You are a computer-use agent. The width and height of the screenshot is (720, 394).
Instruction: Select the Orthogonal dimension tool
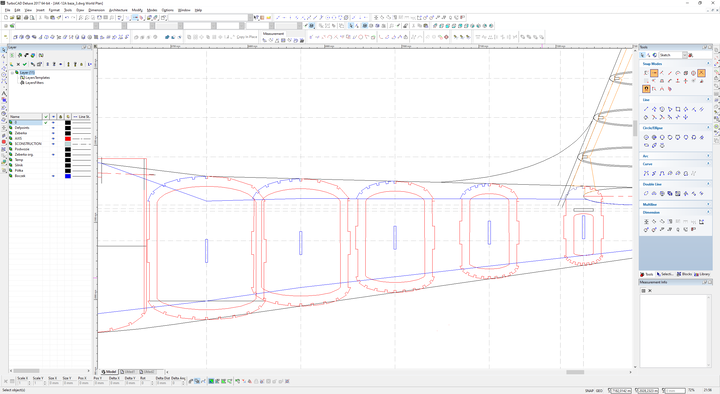646,222
